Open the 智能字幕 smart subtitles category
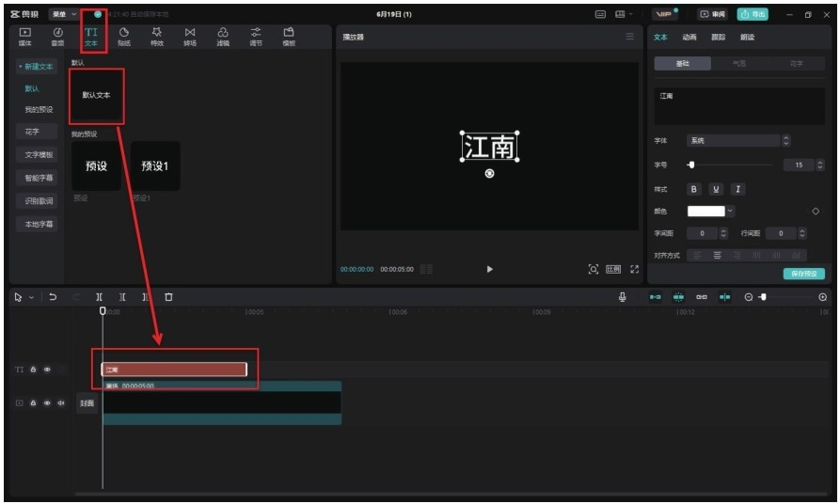Image resolution: width=840 pixels, height=504 pixels. coord(38,178)
